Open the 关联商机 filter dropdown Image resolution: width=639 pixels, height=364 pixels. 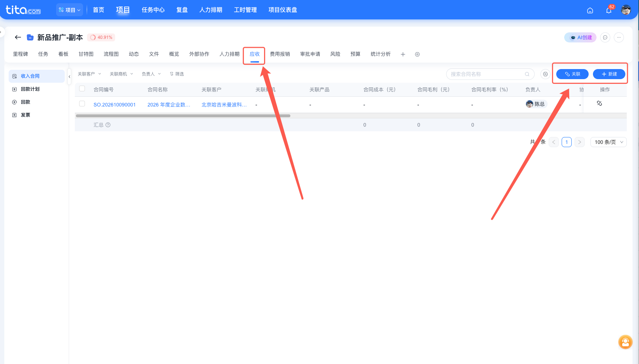click(122, 74)
